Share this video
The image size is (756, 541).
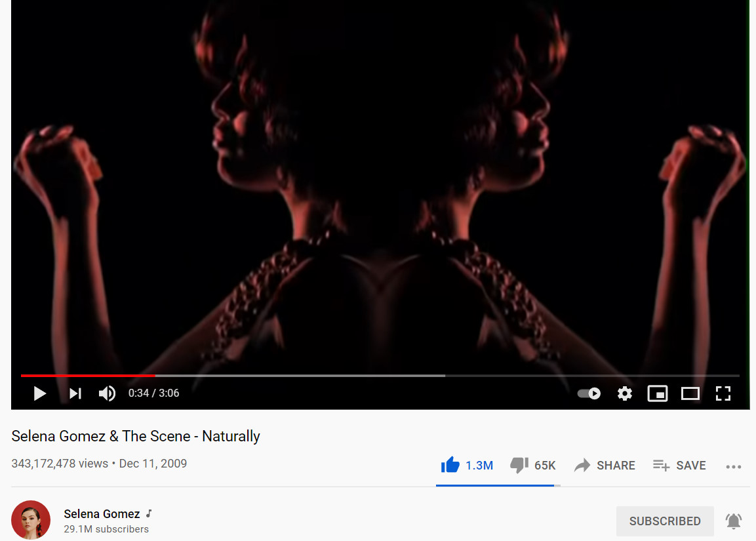click(x=605, y=466)
